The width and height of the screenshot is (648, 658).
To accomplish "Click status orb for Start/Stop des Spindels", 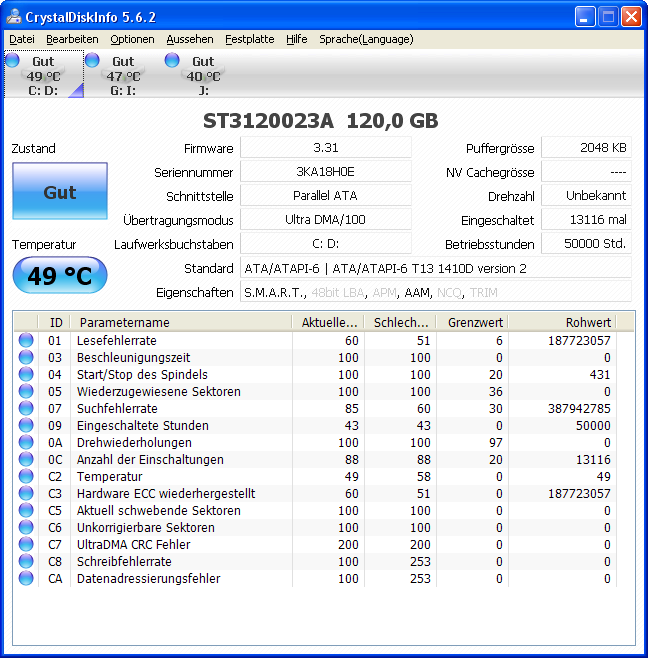I will coord(26,374).
